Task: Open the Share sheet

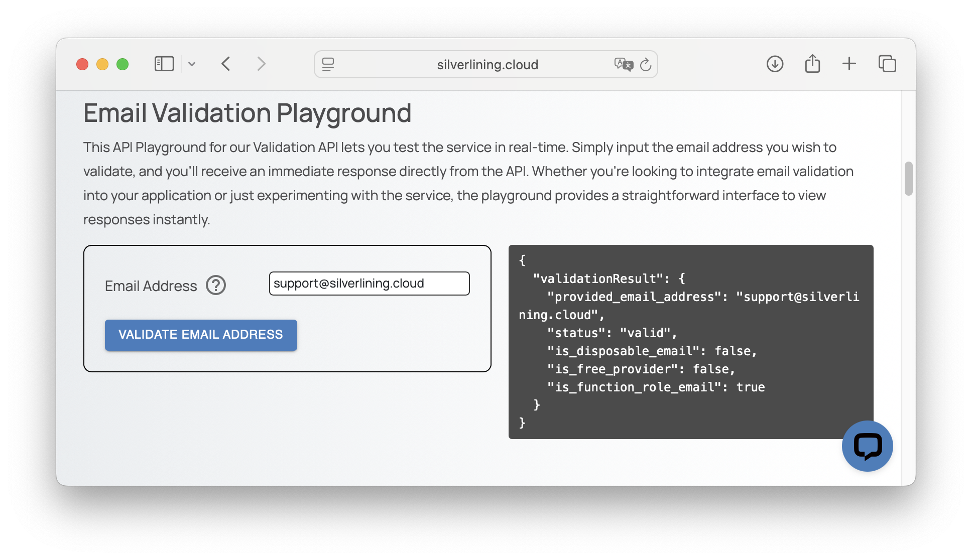Action: (812, 64)
